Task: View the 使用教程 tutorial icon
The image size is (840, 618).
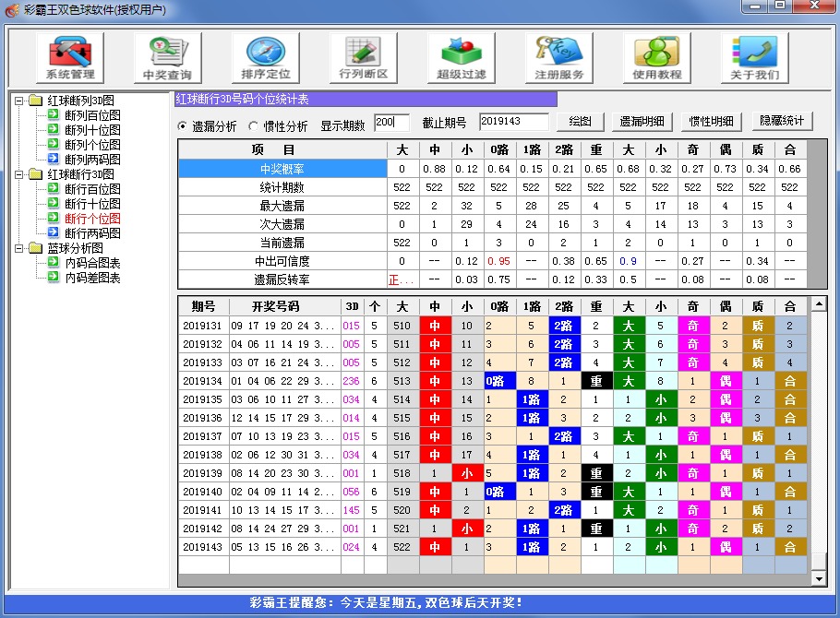Action: [x=657, y=57]
